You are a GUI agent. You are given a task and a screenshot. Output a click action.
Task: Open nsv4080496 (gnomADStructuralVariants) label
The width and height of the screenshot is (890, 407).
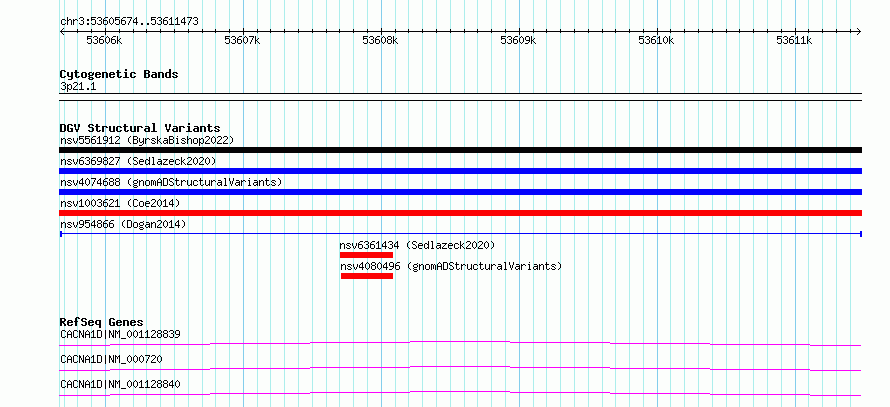pos(451,266)
